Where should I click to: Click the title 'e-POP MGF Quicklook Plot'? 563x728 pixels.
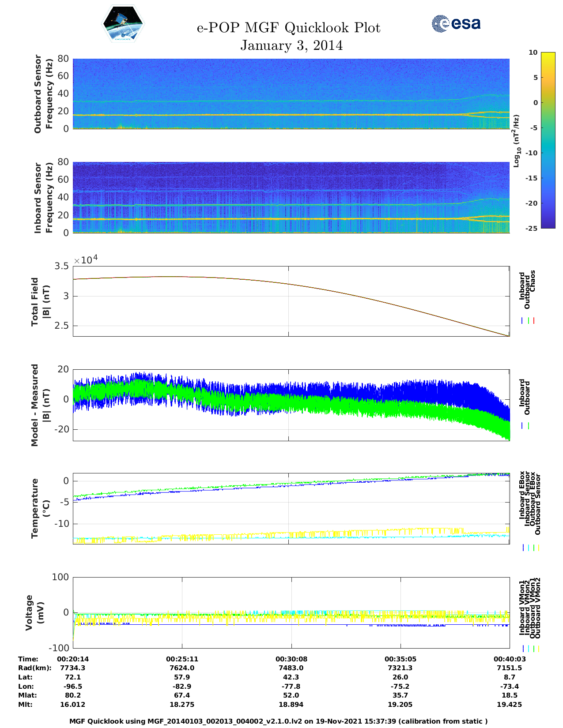click(288, 28)
